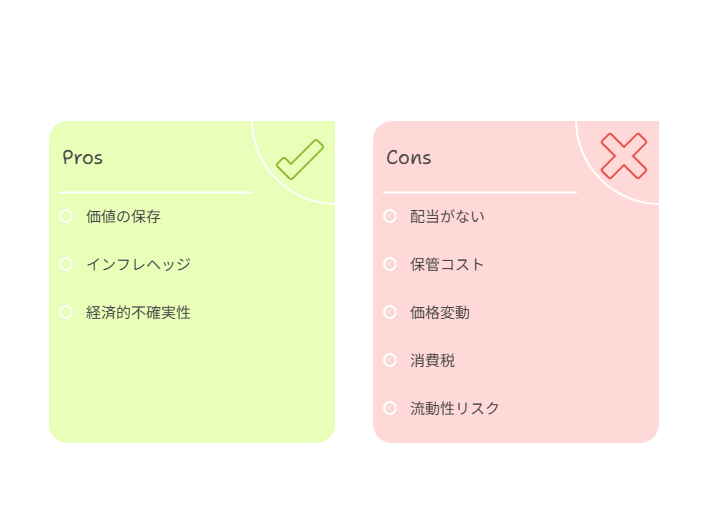708x528 pixels.
Task: Select the インフレヘッジ list item text
Action: point(138,264)
